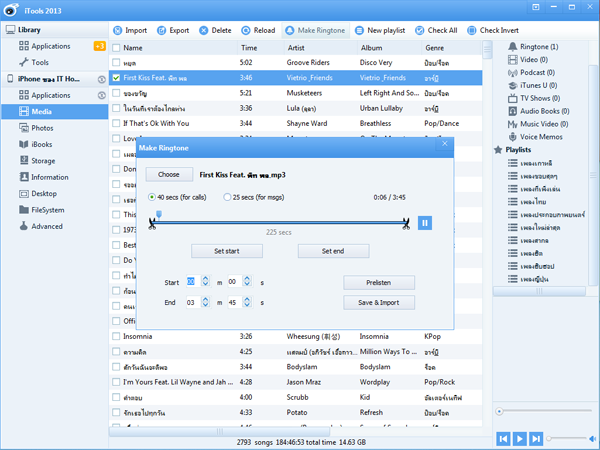Image resolution: width=600 pixels, height=450 pixels.
Task: Tick the checkbox for Insomnia song
Action: (x=116, y=336)
